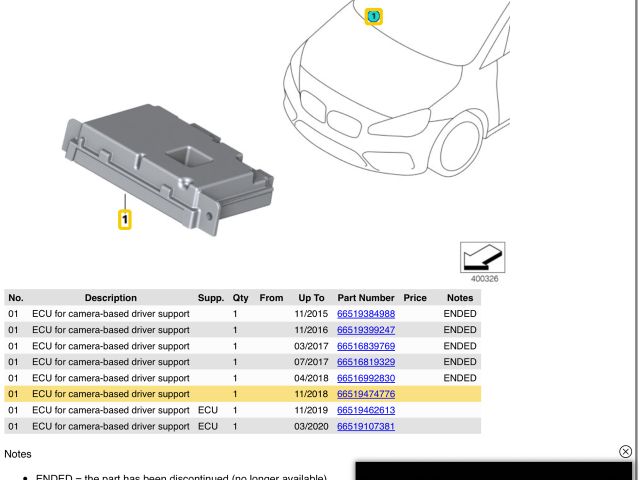Open the 66516992830 part link
640x480 pixels.
(366, 378)
